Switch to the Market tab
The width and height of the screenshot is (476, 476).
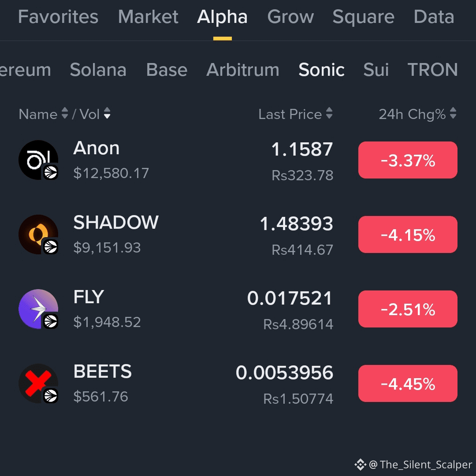(x=148, y=17)
